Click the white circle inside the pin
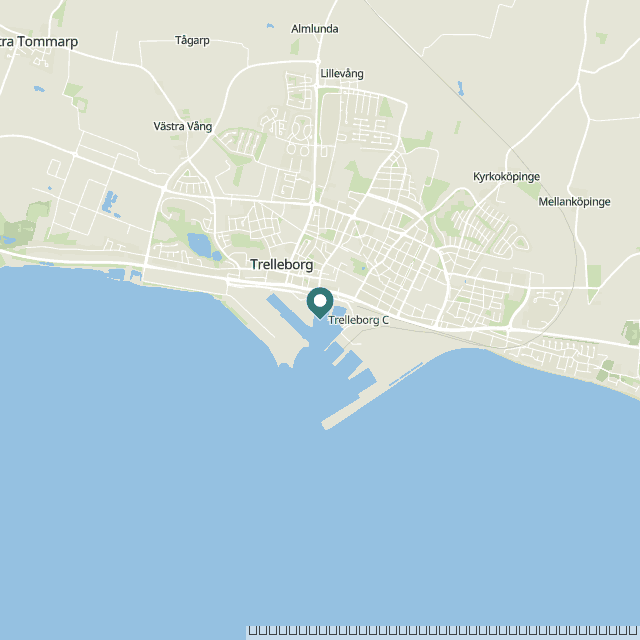This screenshot has height=640, width=640. coord(320,301)
